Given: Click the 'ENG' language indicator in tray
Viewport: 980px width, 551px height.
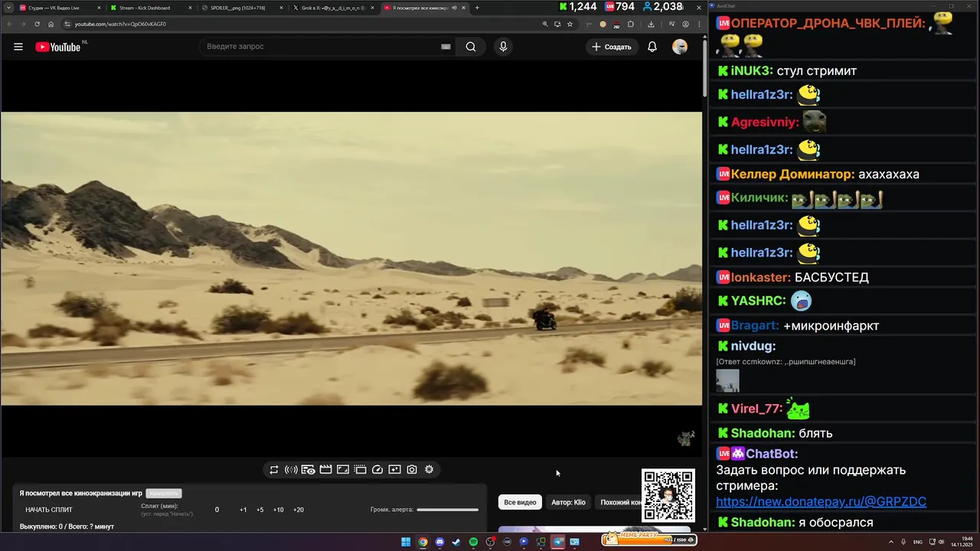Looking at the screenshot, I should tap(918, 542).
